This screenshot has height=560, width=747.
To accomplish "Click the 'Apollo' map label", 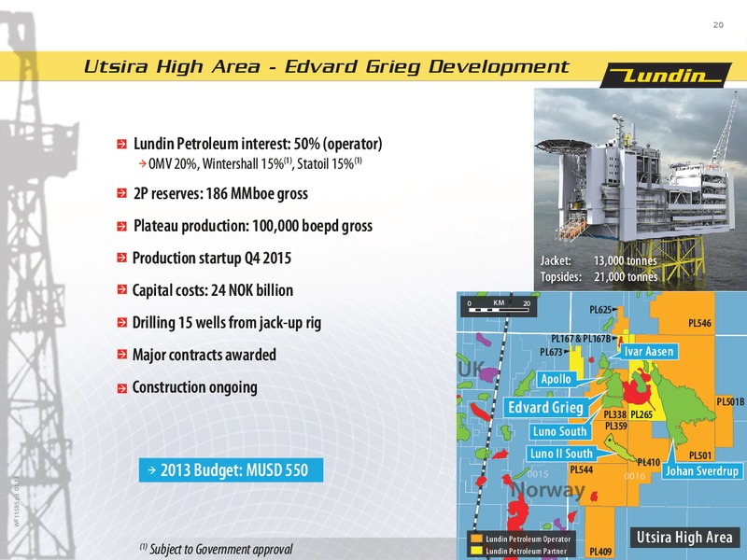I will click(556, 379).
